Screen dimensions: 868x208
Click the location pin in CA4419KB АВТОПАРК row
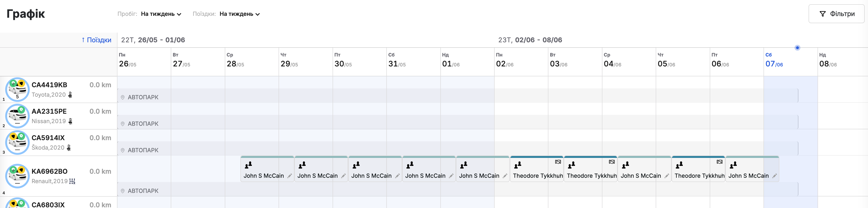click(x=123, y=97)
